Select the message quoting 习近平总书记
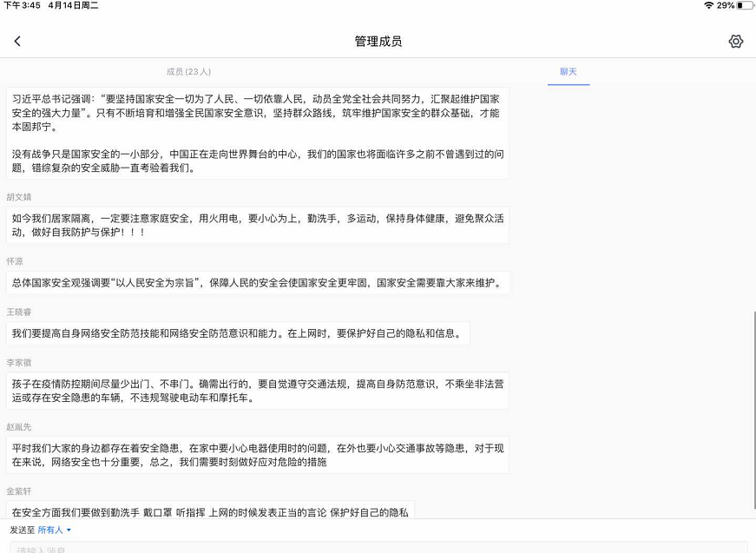 [x=257, y=133]
